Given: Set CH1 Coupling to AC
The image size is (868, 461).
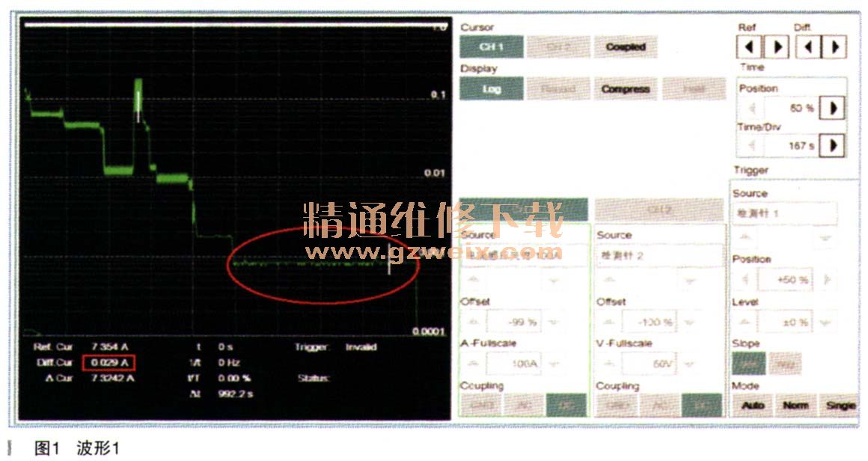Looking at the screenshot, I should pyautogui.click(x=524, y=405).
